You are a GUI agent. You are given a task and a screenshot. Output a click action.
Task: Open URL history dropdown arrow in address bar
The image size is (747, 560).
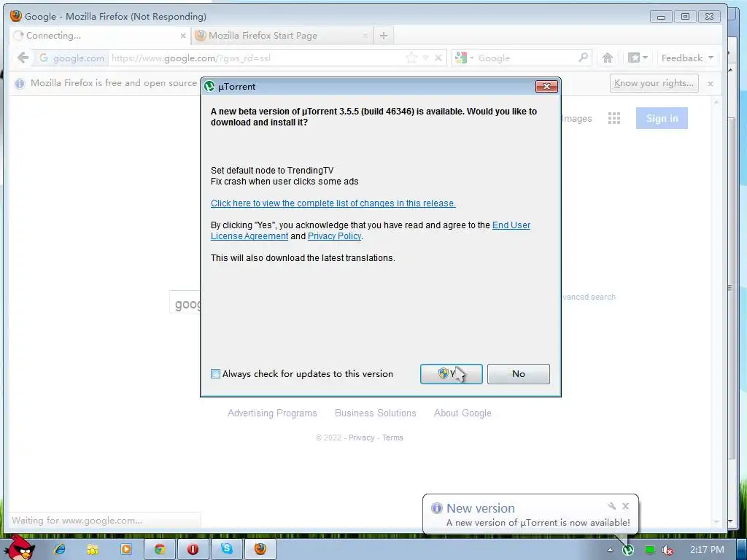pos(425,58)
